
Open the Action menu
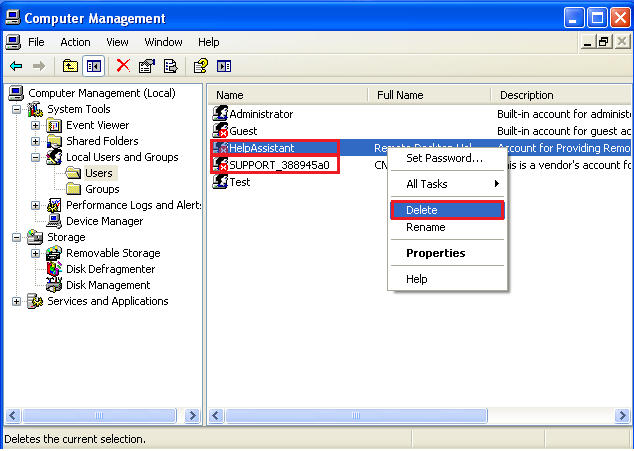click(x=75, y=42)
